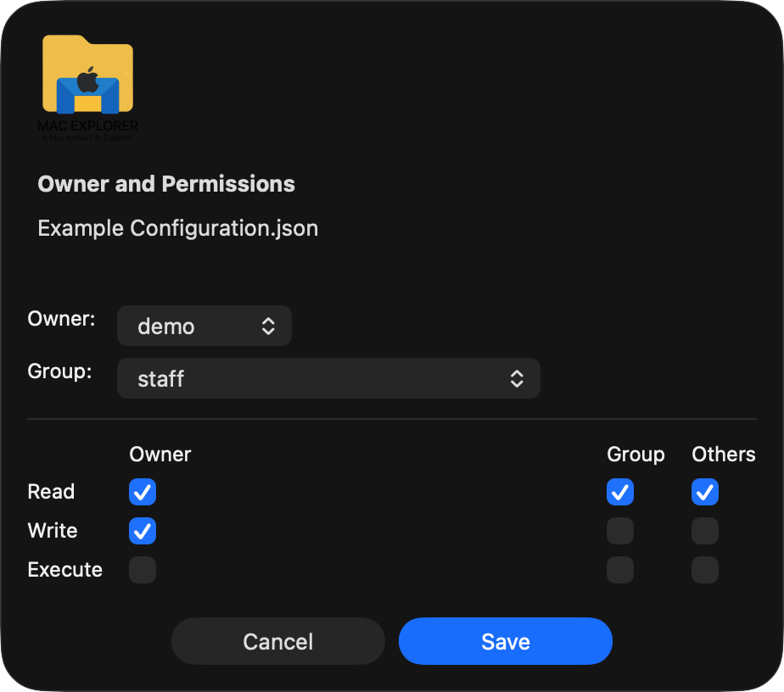Enable Others Execute permission checkbox
784x692 pixels.
pos(705,570)
